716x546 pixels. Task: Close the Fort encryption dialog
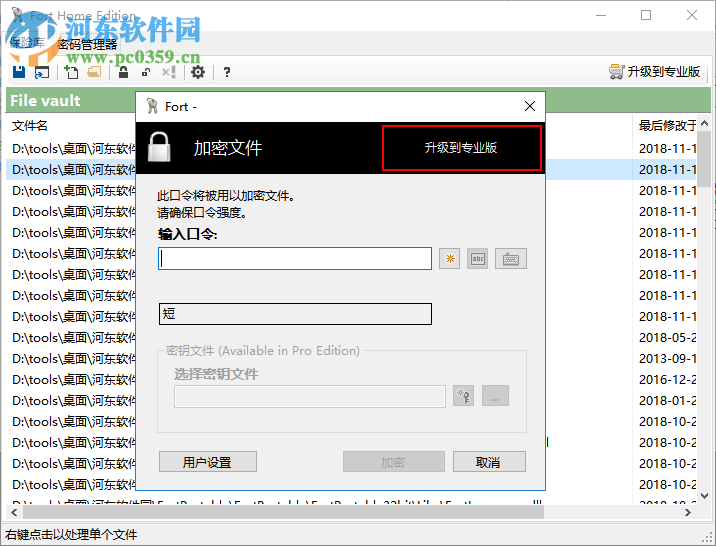click(x=530, y=106)
